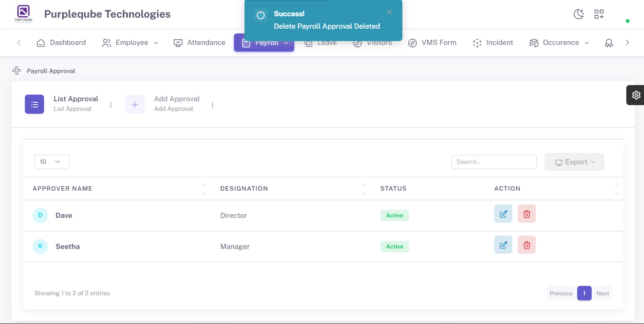This screenshot has width=644, height=324.
Task: Click Dave's avatar circle
Action: point(40,216)
